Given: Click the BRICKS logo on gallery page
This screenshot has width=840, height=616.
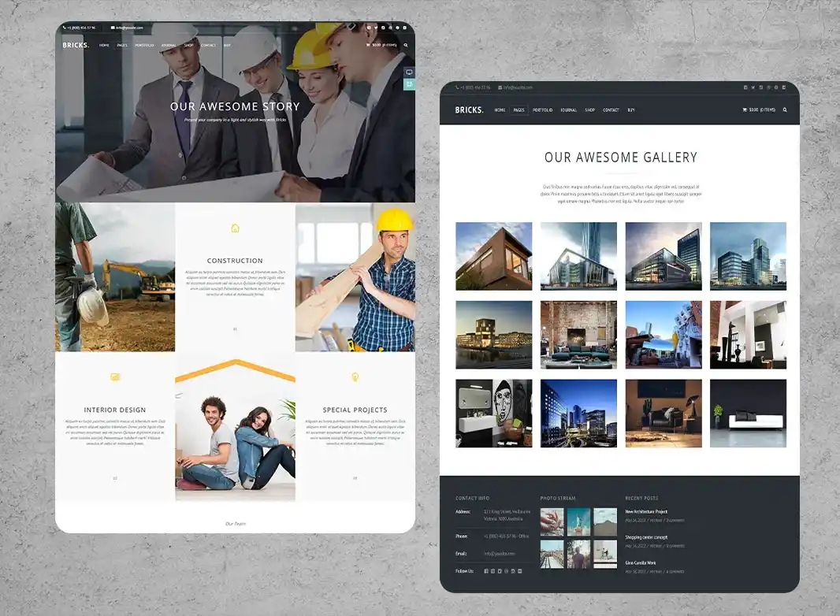Looking at the screenshot, I should (469, 109).
